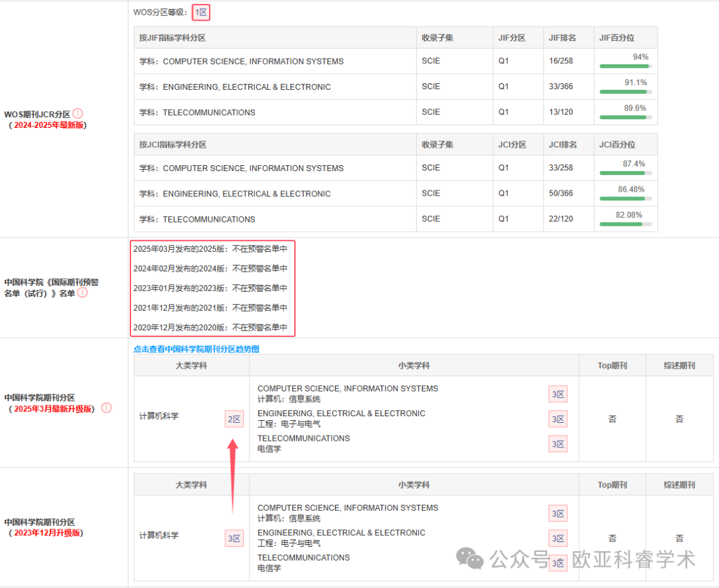719x588 pixels.
Task: Click 3区 badge for 2025 计算机:信息系统
Action: pyautogui.click(x=558, y=394)
